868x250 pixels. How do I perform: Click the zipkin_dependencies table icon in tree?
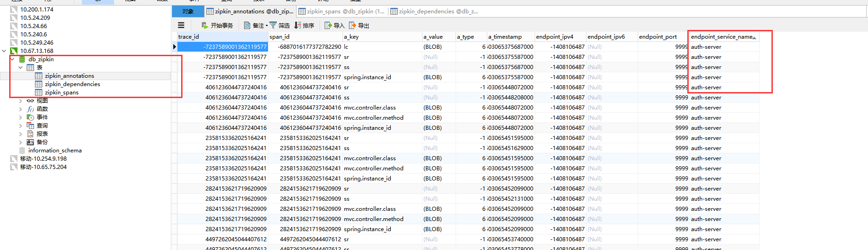pyautogui.click(x=39, y=84)
